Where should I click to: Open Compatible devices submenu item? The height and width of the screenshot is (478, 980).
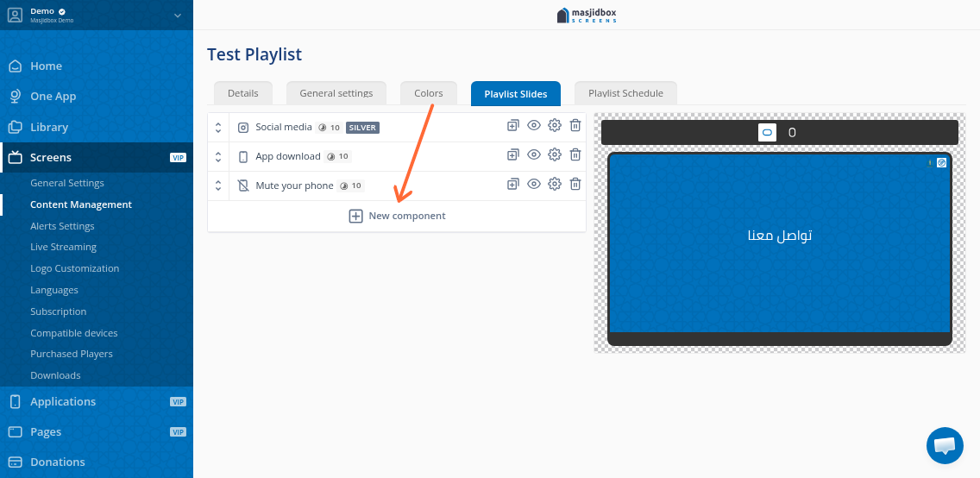[73, 333]
